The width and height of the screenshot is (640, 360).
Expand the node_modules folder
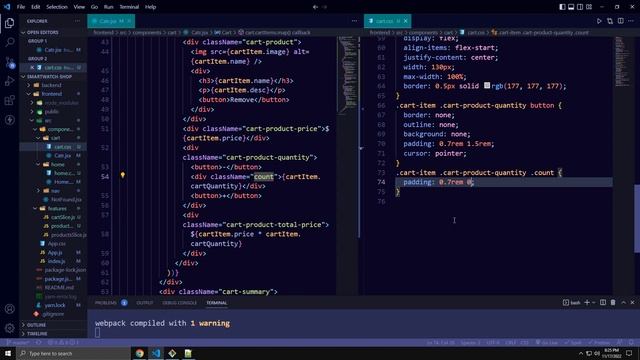coord(60,103)
